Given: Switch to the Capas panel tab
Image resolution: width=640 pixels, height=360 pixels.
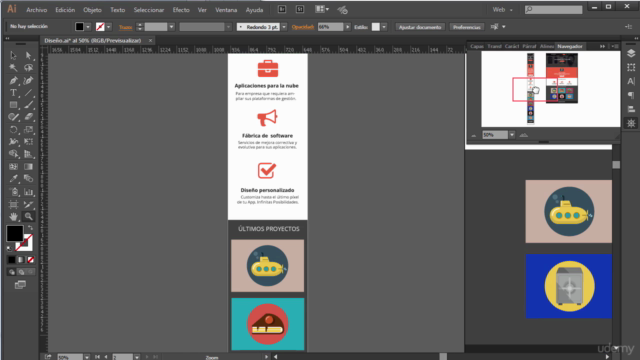Looking at the screenshot, I should 477,46.
